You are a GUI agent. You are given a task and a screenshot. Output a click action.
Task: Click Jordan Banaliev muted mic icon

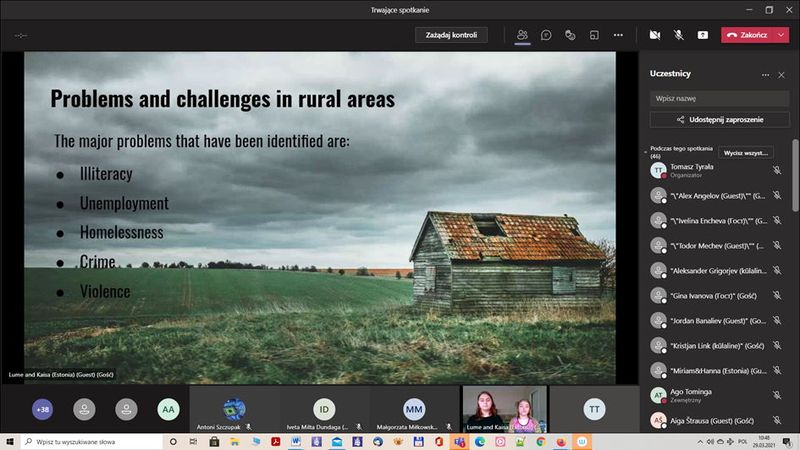(x=777, y=320)
